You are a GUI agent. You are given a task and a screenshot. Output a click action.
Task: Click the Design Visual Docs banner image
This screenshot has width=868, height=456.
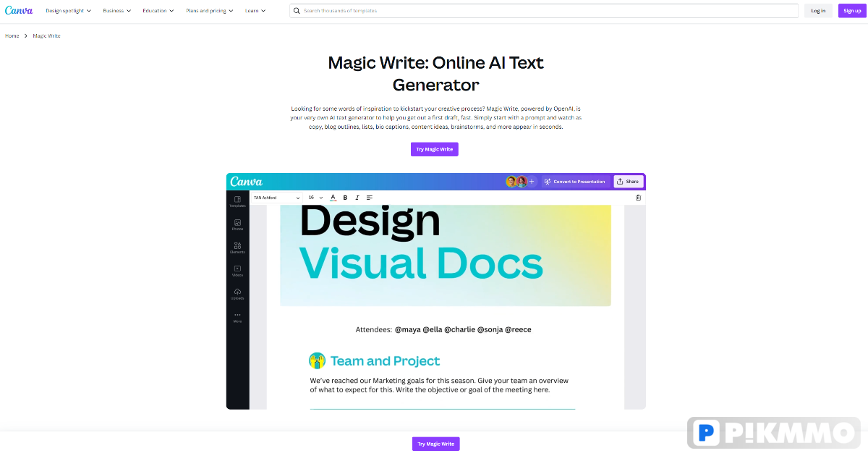[446, 255]
